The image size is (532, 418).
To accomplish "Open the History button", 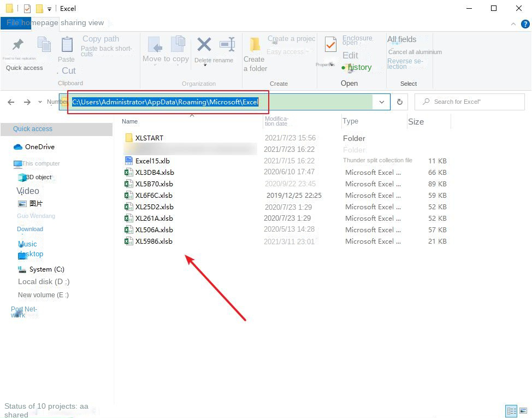I will (360, 68).
